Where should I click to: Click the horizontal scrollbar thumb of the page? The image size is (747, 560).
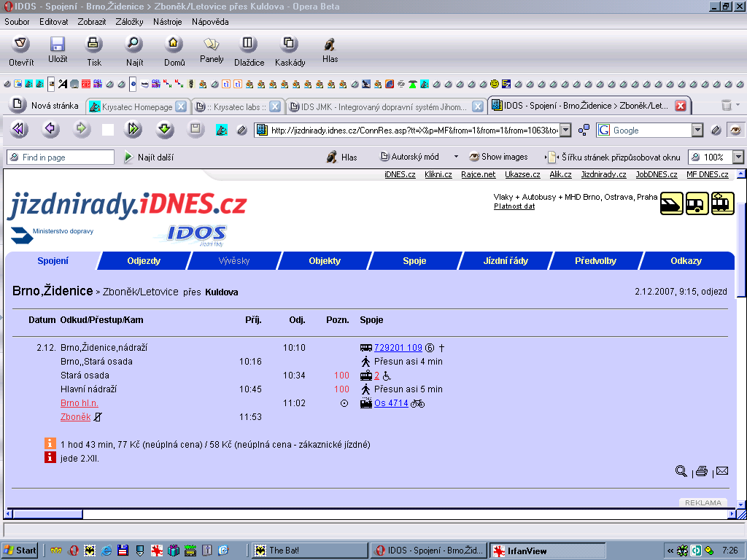[x=47, y=514]
